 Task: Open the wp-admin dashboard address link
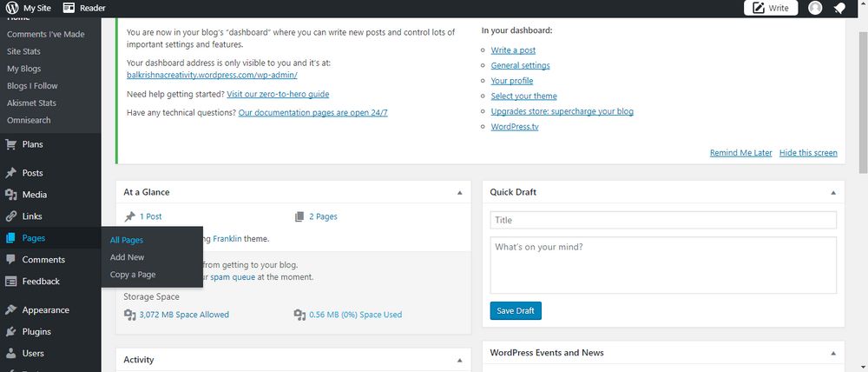coord(212,76)
